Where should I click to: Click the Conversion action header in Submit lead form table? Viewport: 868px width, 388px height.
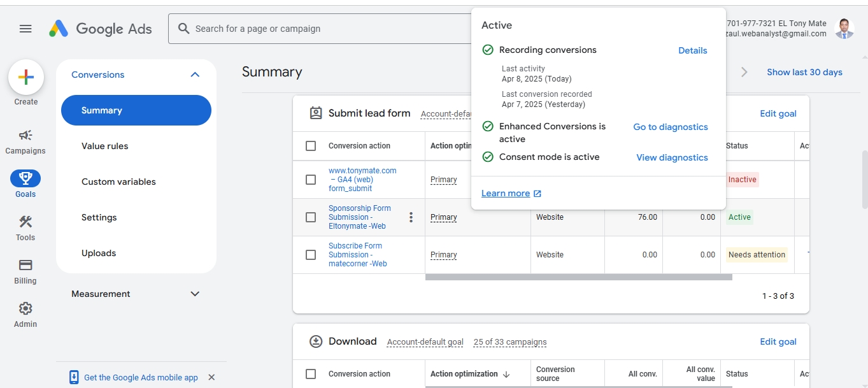pos(359,146)
